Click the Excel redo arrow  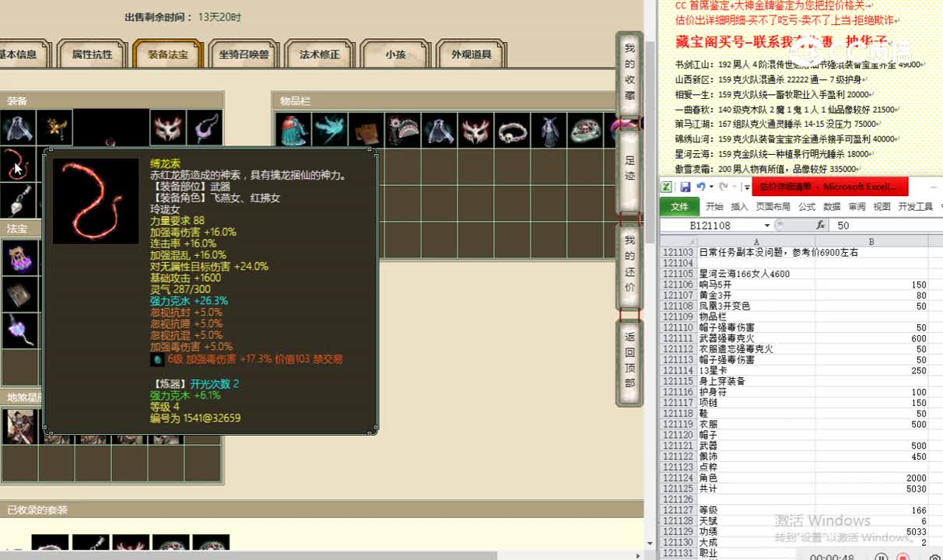(724, 187)
